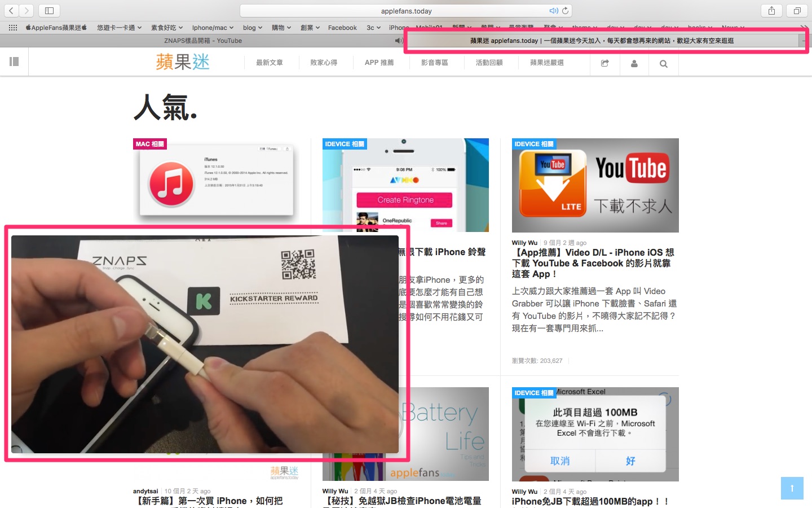Image resolution: width=812 pixels, height=508 pixels.
Task: Open the site's left sidebar menu icon
Action: pos(14,62)
